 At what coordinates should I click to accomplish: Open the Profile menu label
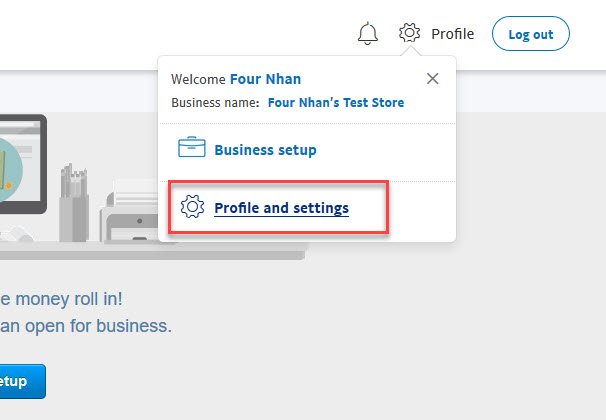tap(453, 34)
